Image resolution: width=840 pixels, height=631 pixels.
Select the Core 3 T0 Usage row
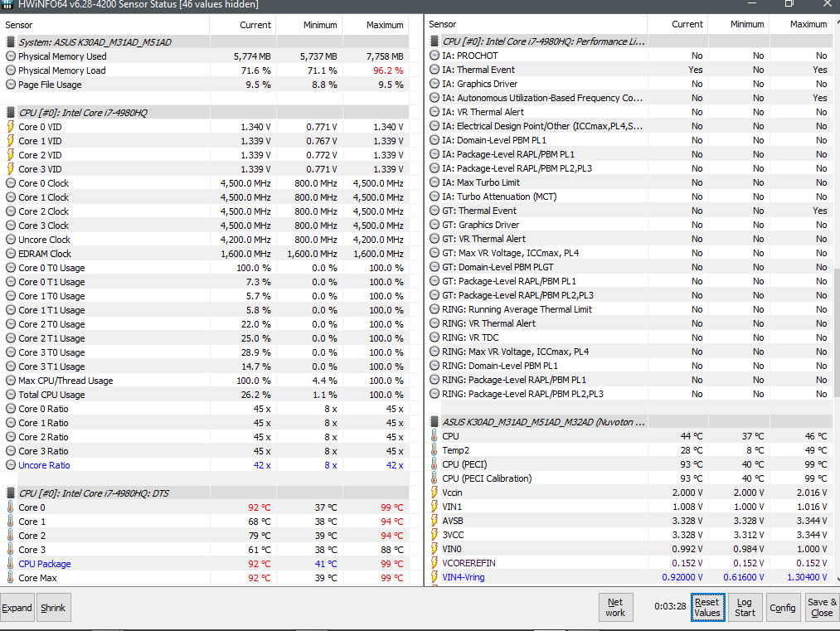pyautogui.click(x=205, y=352)
